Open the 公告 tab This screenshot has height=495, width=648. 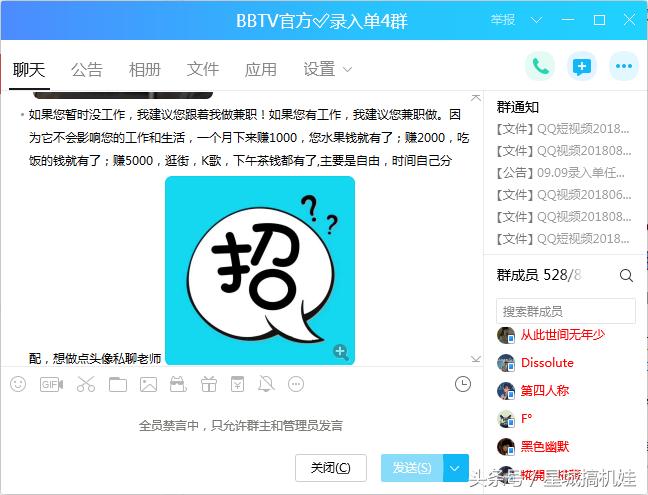click(x=87, y=69)
